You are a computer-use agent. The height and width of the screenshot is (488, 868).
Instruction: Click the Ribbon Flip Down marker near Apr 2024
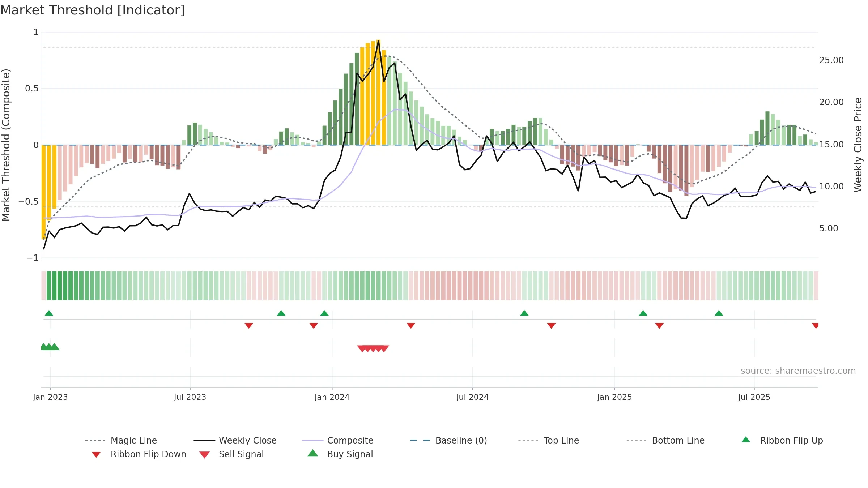click(411, 325)
